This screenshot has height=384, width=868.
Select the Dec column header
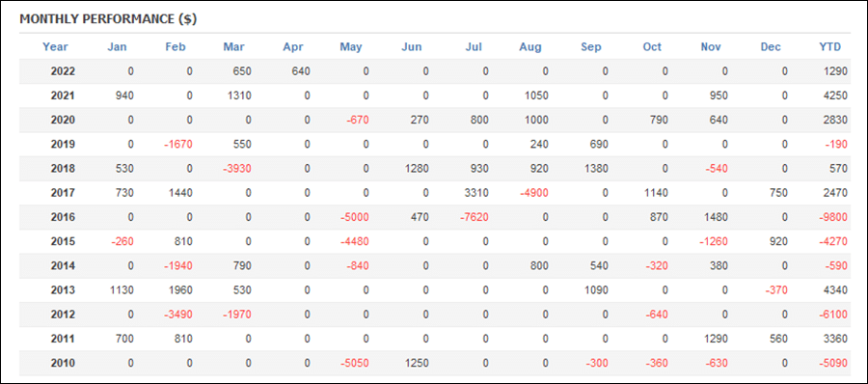771,47
